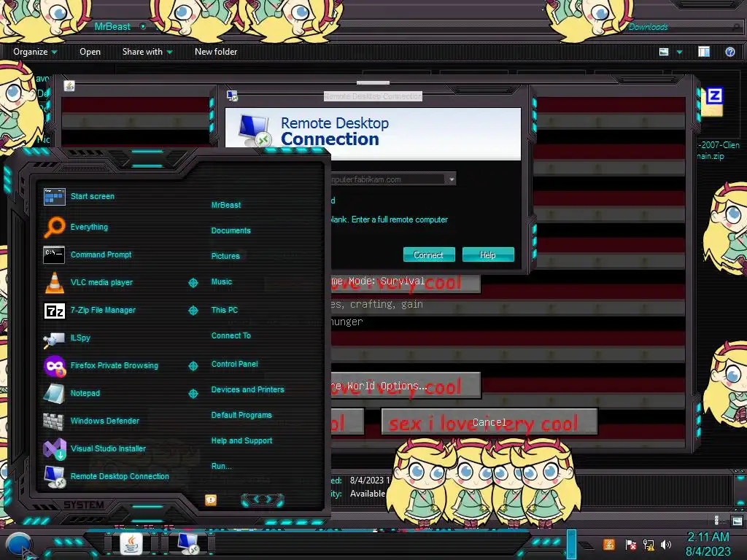Click the Windows Start orb

click(19, 545)
